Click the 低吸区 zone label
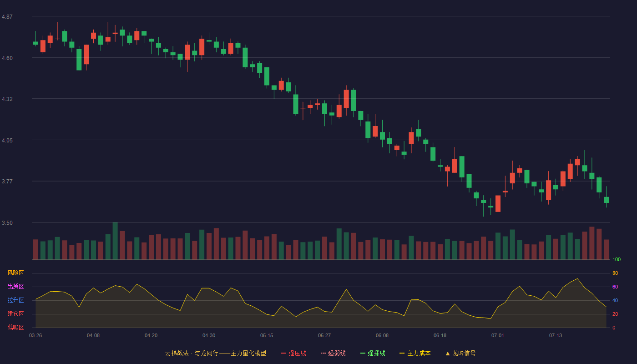Image resolution: width=637 pixels, height=364 pixels. [15, 328]
